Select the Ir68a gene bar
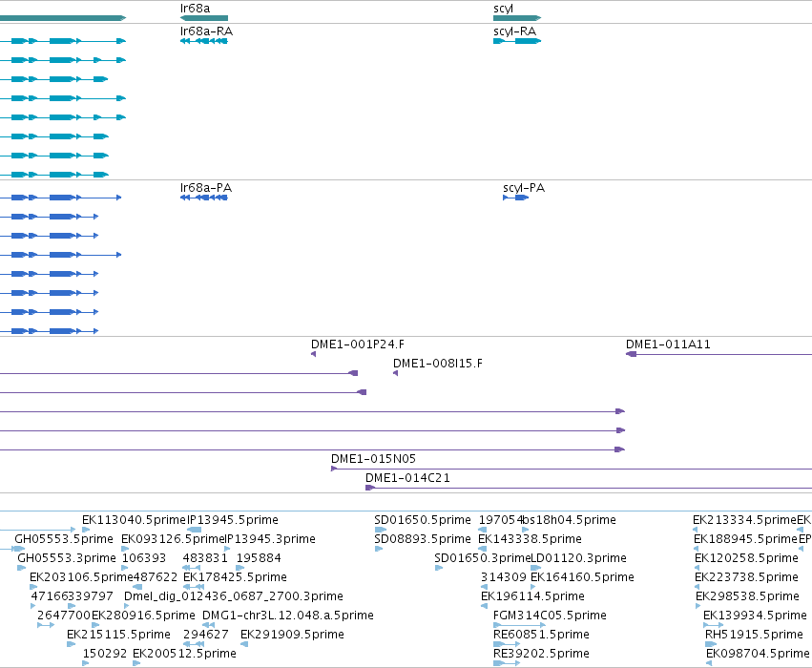The width and height of the screenshot is (812, 668). [x=204, y=18]
